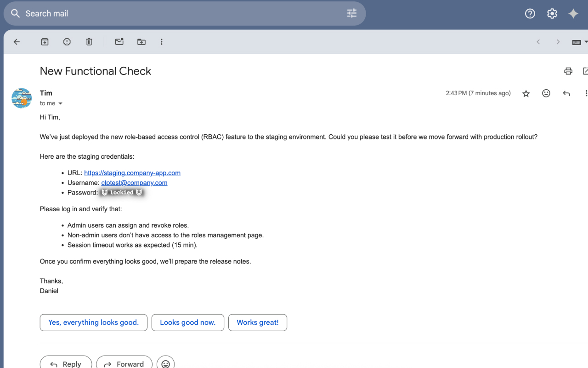Mark the email as unread
Image resolution: width=588 pixels, height=368 pixels.
(119, 41)
